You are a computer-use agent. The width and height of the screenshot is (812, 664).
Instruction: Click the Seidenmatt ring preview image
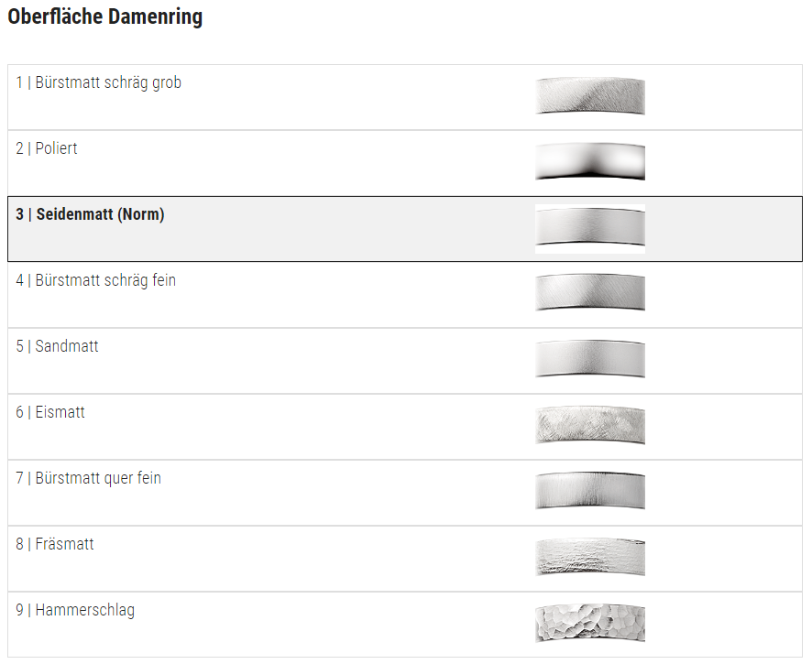tap(590, 229)
